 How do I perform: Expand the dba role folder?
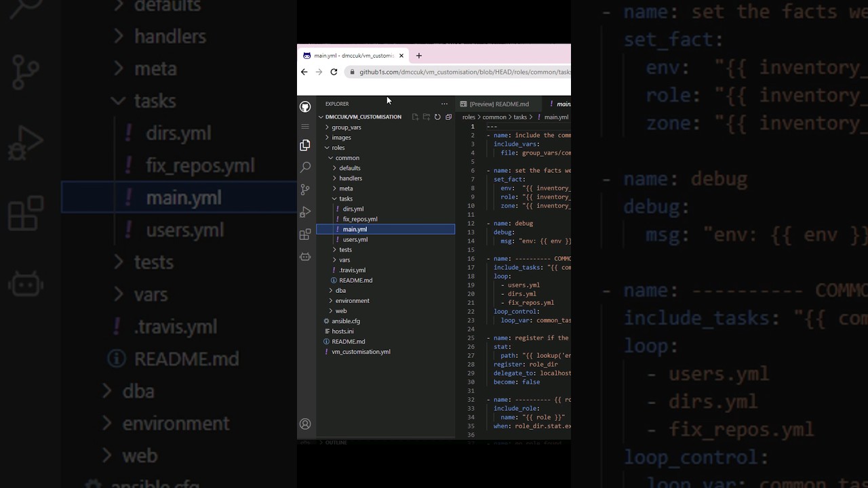[x=340, y=290]
